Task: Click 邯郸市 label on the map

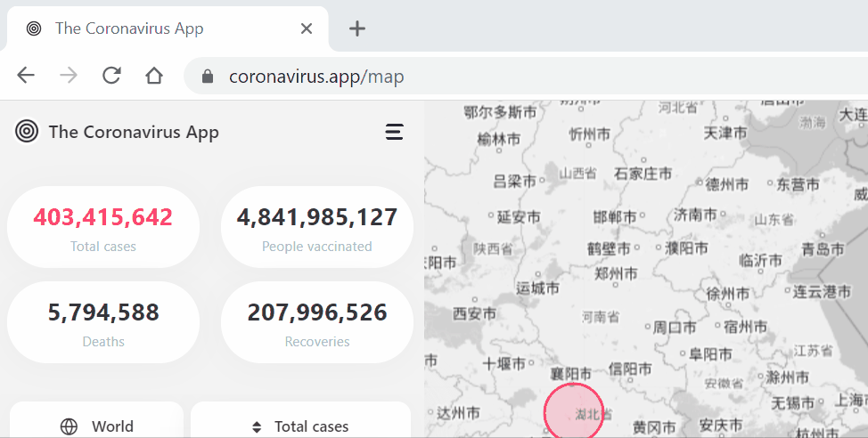Action: 615,217
